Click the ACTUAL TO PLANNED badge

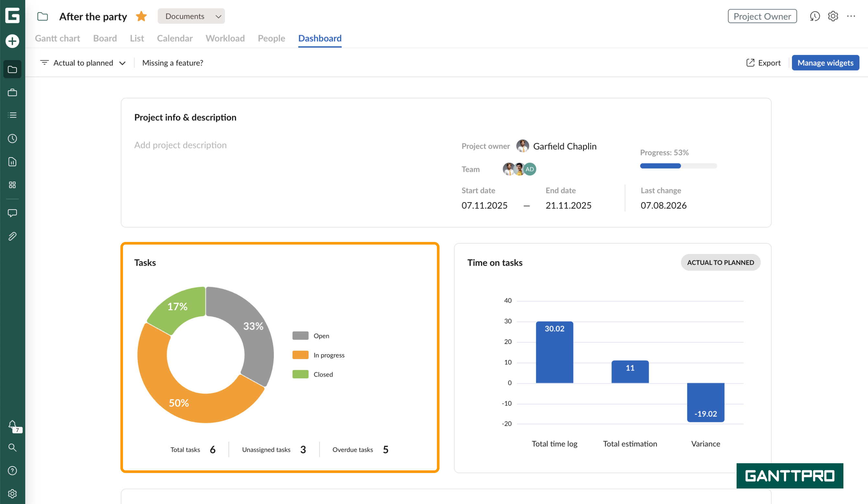pos(720,262)
